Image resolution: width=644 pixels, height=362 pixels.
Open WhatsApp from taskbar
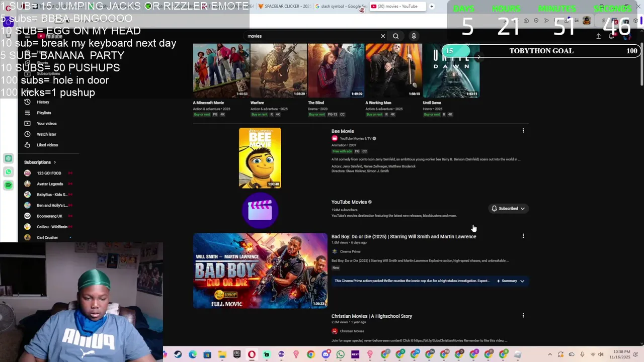tap(341, 354)
